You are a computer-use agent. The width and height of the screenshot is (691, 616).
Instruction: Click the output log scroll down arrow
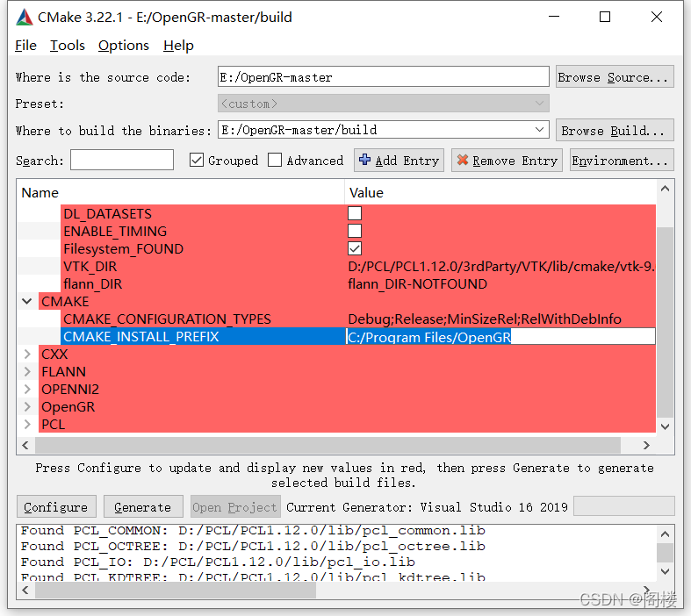tap(665, 571)
